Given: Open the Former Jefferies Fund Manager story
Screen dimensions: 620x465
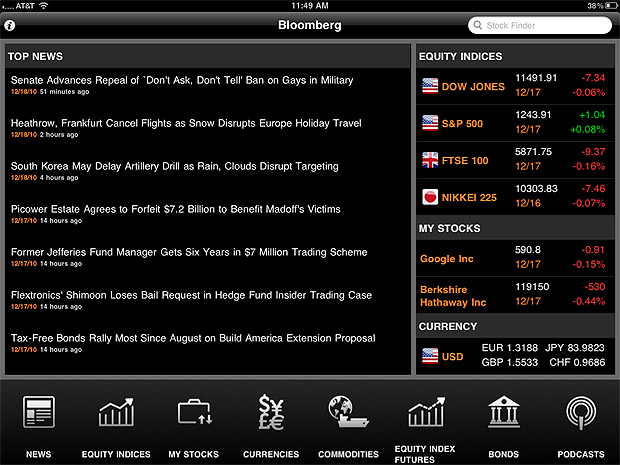Looking at the screenshot, I should (x=189, y=252).
